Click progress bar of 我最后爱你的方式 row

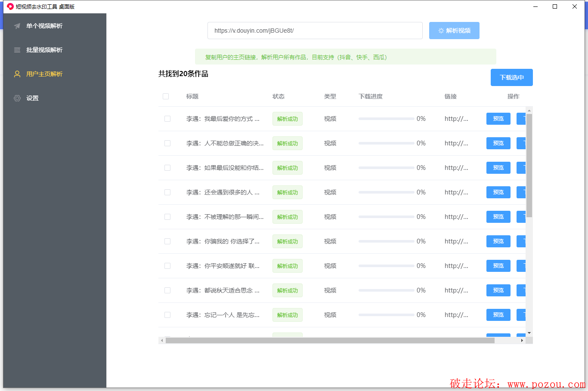tap(387, 119)
